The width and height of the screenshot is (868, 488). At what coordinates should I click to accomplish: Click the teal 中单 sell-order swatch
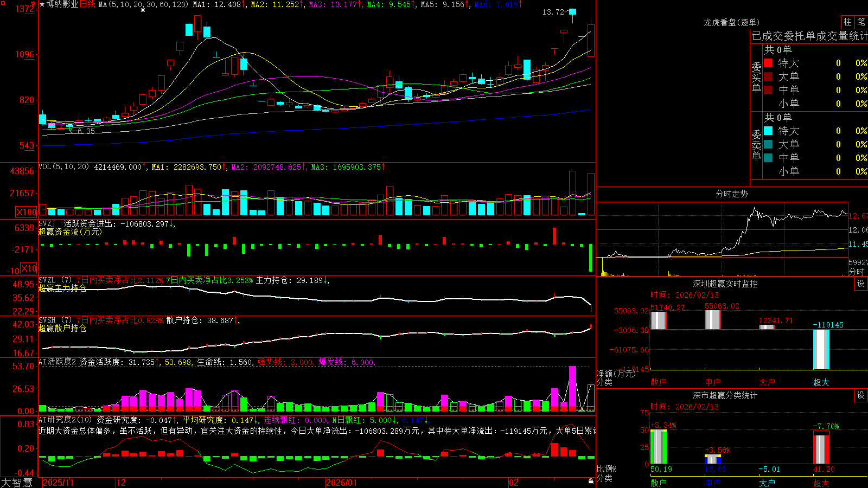tap(768, 158)
